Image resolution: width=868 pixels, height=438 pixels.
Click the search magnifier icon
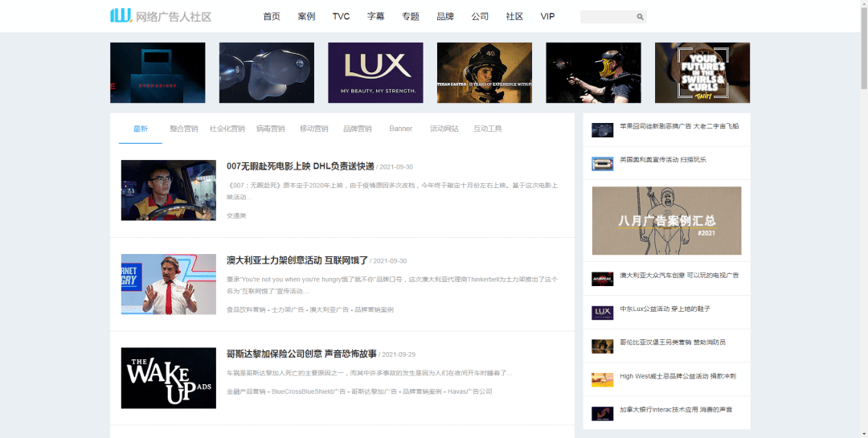coord(640,17)
